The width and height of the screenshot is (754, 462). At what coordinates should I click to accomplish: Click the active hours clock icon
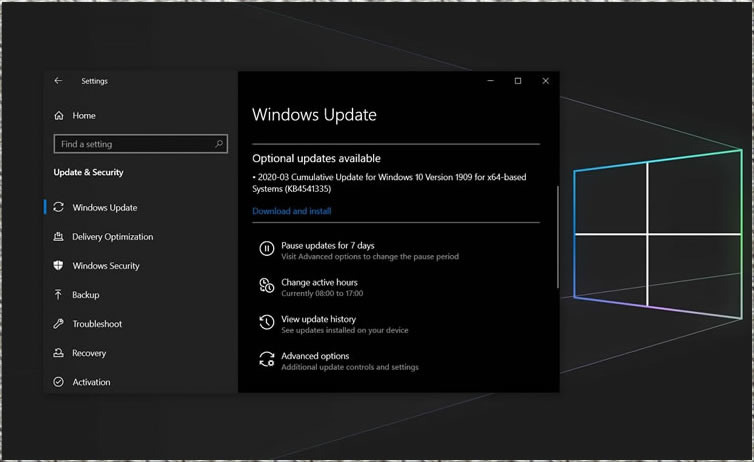(266, 285)
